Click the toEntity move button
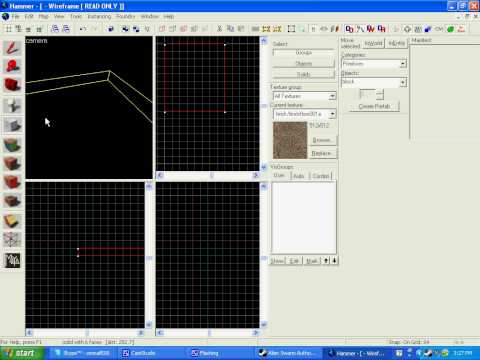Image resolution: width=480 pixels, height=360 pixels. tap(397, 43)
